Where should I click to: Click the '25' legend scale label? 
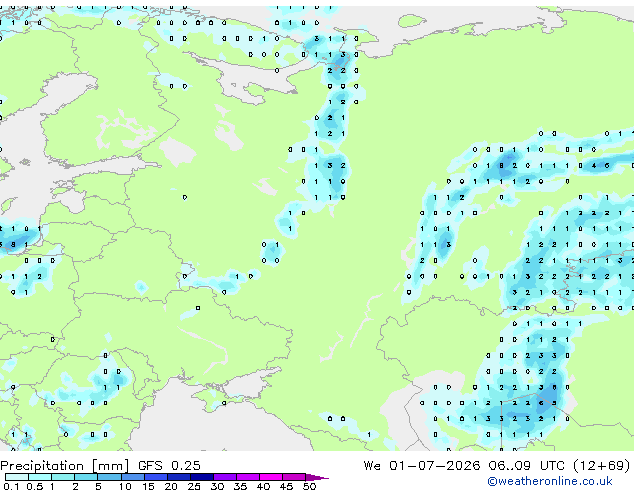(x=194, y=486)
